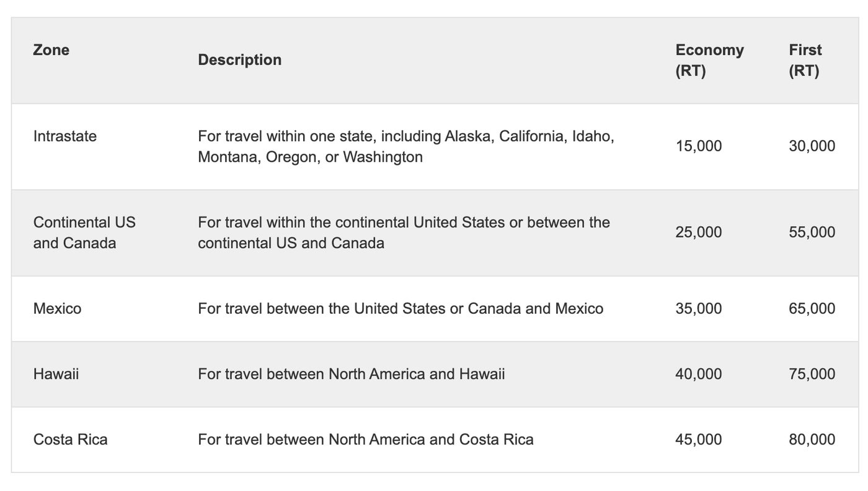Click the Mexico zone cell
This screenshot has height=491, width=868.
(x=57, y=309)
